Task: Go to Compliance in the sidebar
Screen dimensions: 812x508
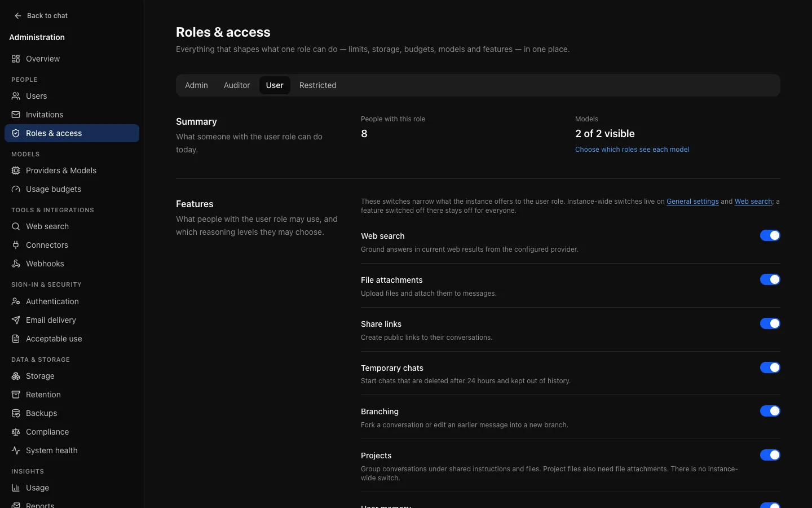Action: tap(72, 432)
